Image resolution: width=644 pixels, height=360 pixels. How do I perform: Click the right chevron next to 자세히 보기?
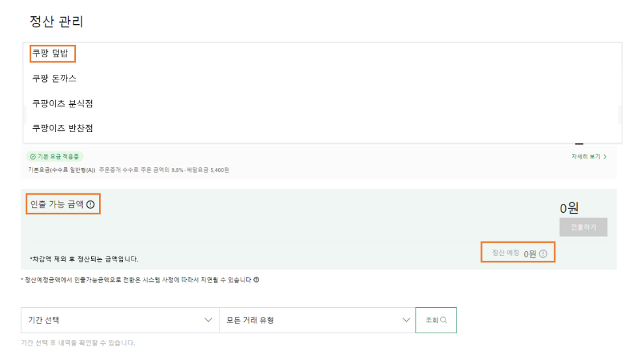(x=605, y=156)
